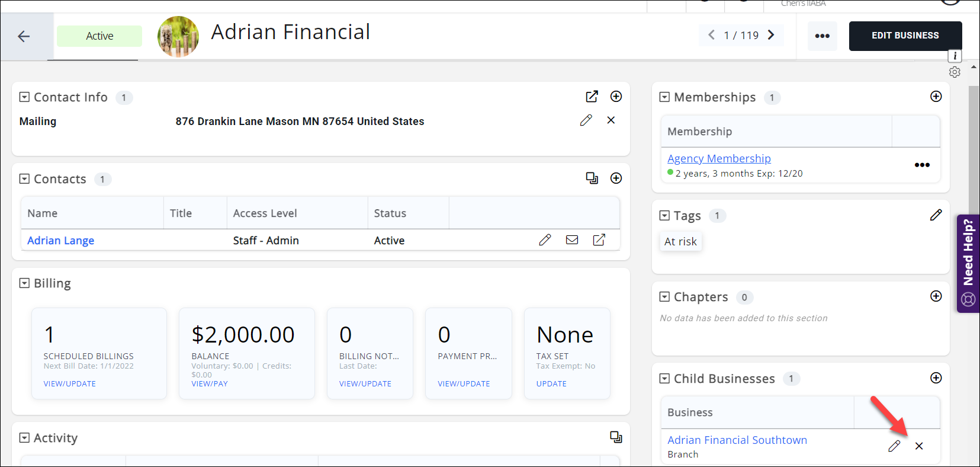Click the Adrian Financial profile image
Image resolution: width=980 pixels, height=467 pixels.
tap(178, 36)
